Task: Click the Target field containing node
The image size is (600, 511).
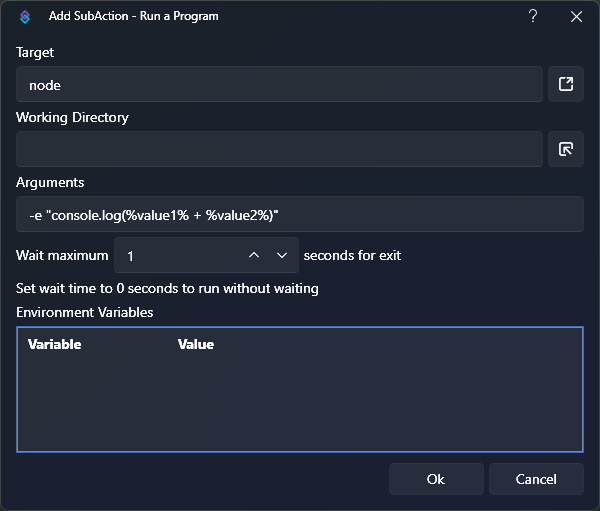Action: coord(279,85)
